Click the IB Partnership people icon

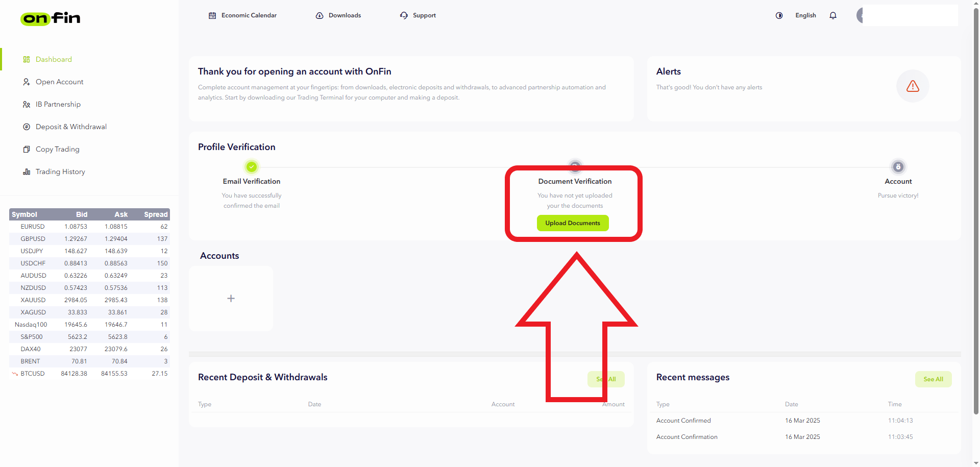click(27, 105)
